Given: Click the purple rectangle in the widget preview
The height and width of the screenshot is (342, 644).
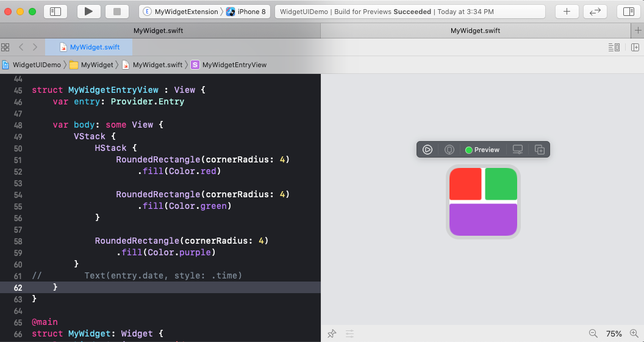Looking at the screenshot, I should 483,219.
